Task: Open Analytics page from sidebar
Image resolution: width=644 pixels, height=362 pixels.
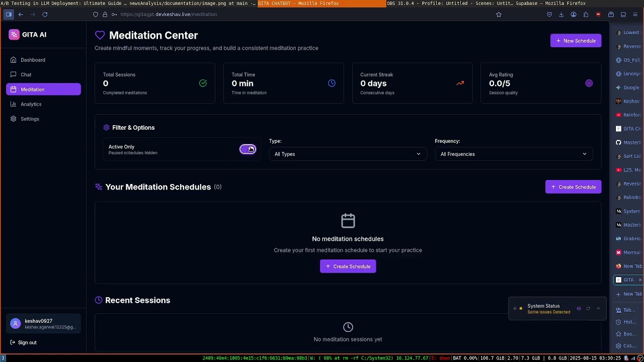Action: coord(43,104)
